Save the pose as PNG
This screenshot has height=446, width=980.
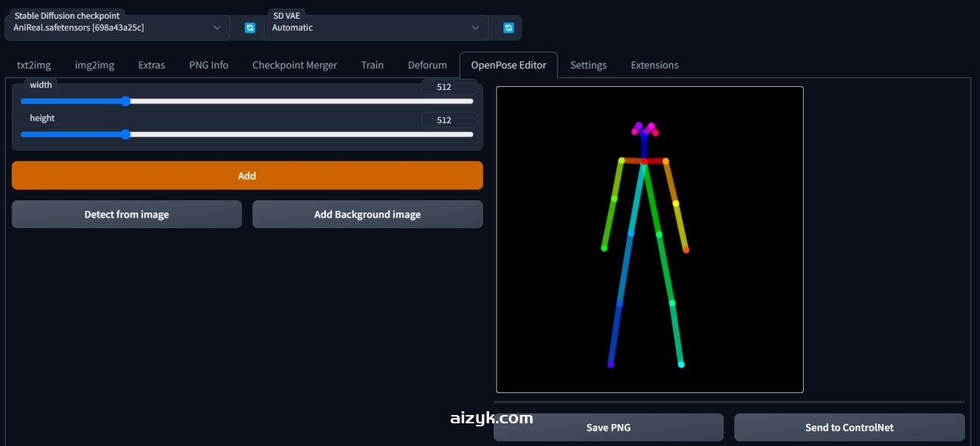[609, 427]
